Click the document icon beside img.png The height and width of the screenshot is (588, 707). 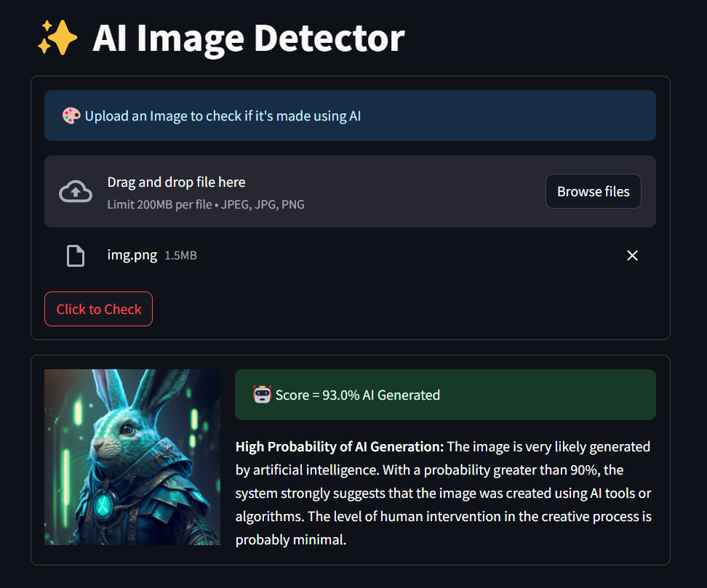76,256
